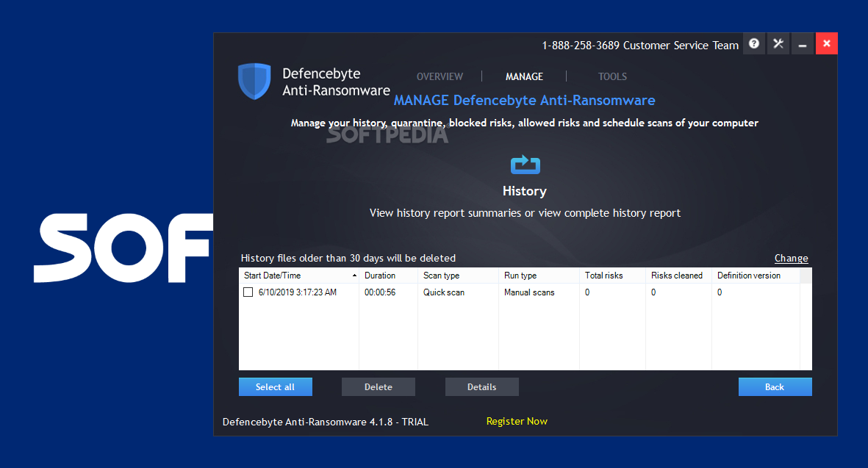Click the Defencebyte shield logo
The image size is (868, 468).
coord(254,82)
